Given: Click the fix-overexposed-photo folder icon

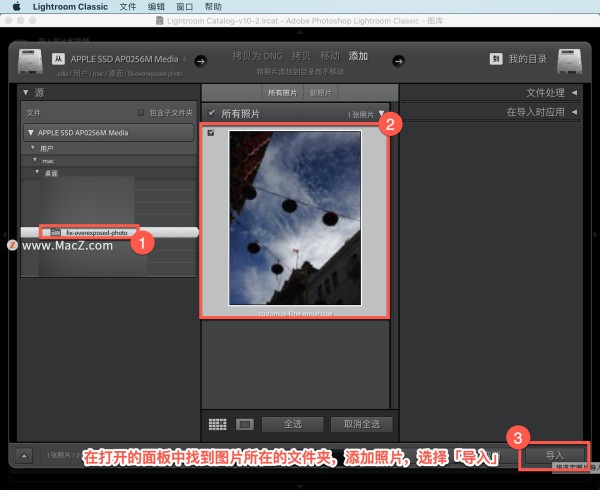Looking at the screenshot, I should pyautogui.click(x=57, y=232).
